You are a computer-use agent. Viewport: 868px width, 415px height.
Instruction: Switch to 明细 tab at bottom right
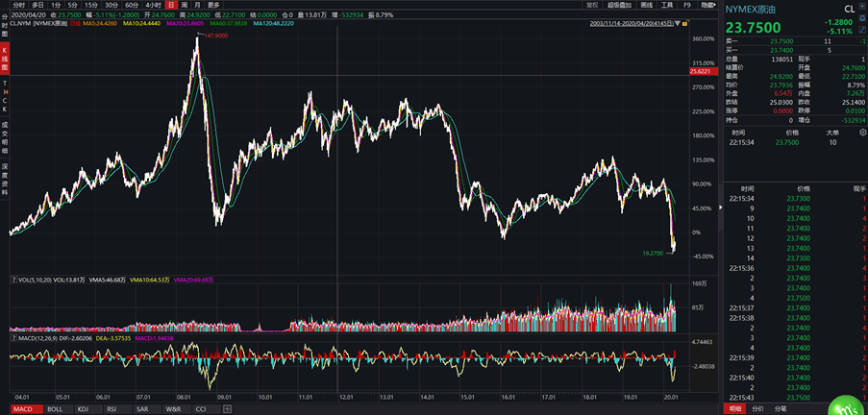[x=735, y=409]
